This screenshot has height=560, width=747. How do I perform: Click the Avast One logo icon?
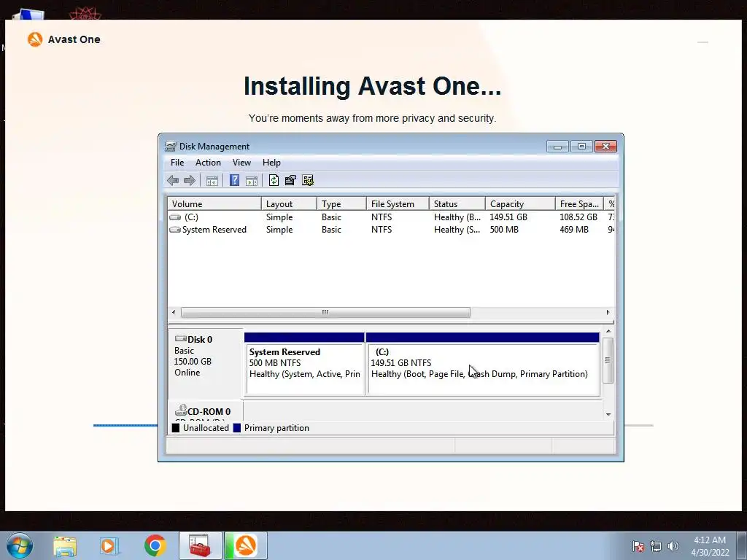[35, 39]
